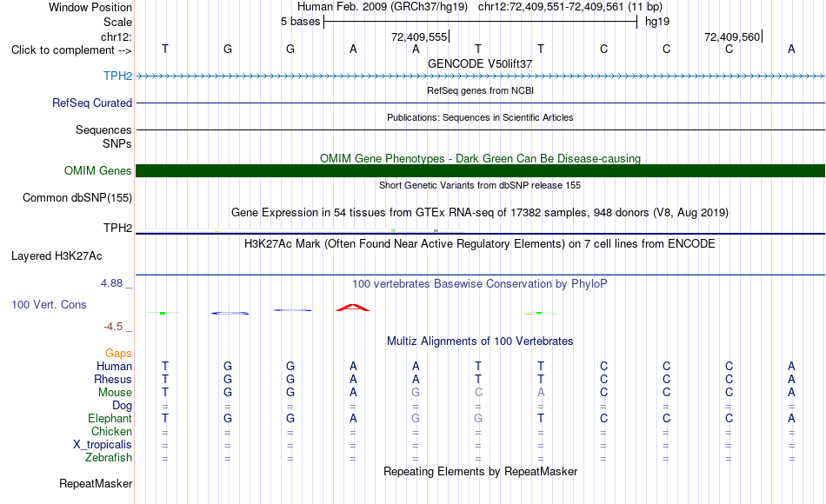The image size is (826, 504).
Task: Select the Dog alignment row label
Action: click(122, 406)
